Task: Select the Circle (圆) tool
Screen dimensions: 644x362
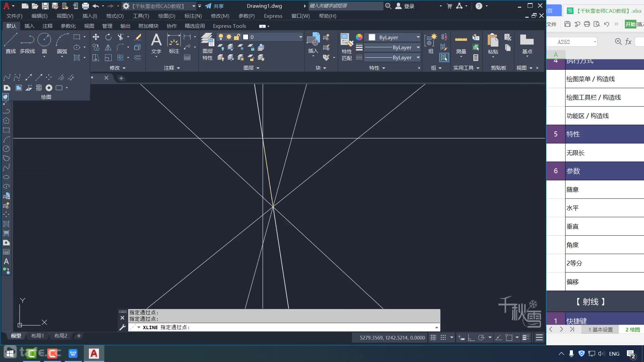Action: [44, 44]
